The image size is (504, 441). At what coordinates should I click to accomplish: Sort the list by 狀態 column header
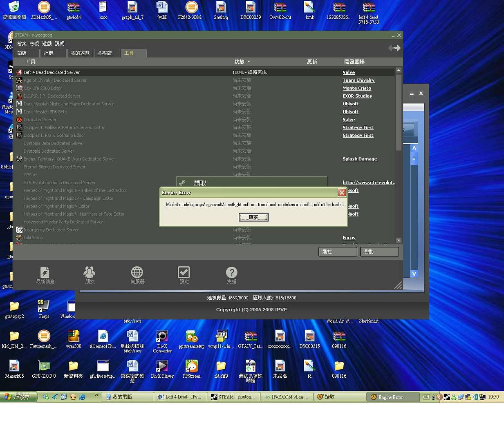[x=240, y=62]
